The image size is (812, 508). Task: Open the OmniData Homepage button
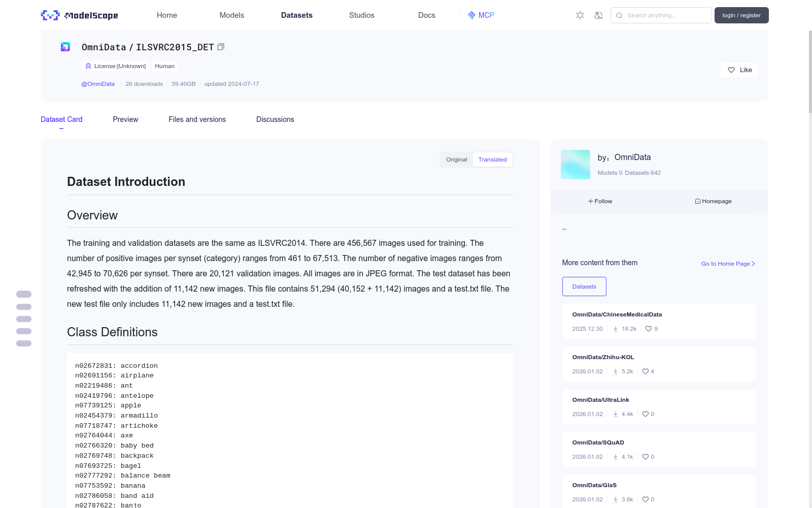tap(714, 201)
